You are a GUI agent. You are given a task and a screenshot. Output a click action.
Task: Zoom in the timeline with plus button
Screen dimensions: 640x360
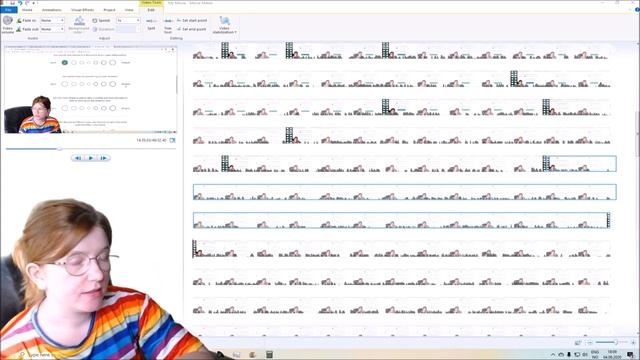633,343
